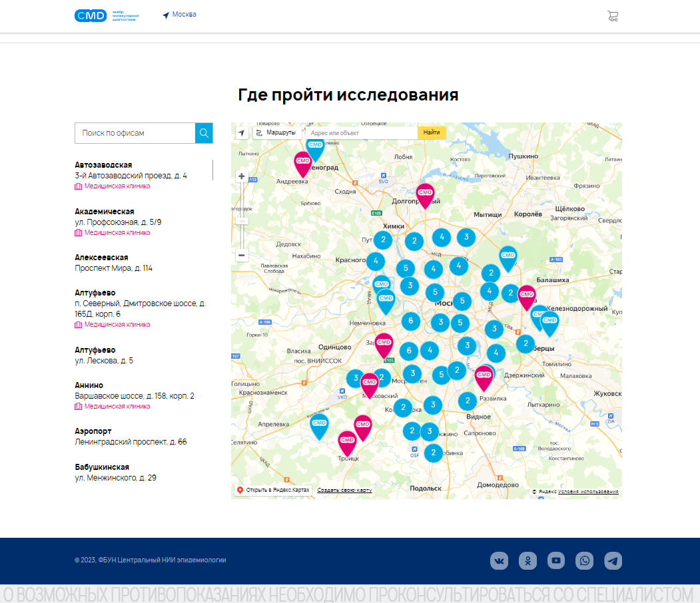Image resolution: width=700 pixels, height=603 pixels.
Task: Click blue CMD marker near Зеленоград
Action: coord(316,147)
